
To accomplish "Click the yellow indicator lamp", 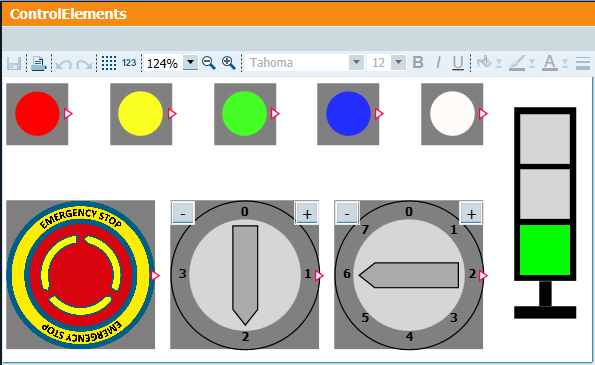I will pyautogui.click(x=140, y=113).
